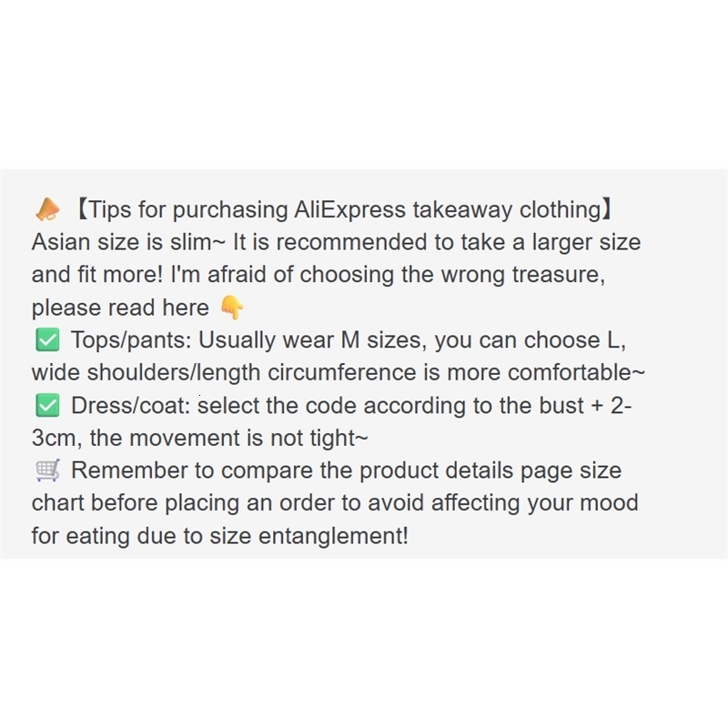Click "the movement is not tight~" text
This screenshot has height=728, width=728.
[229, 438]
